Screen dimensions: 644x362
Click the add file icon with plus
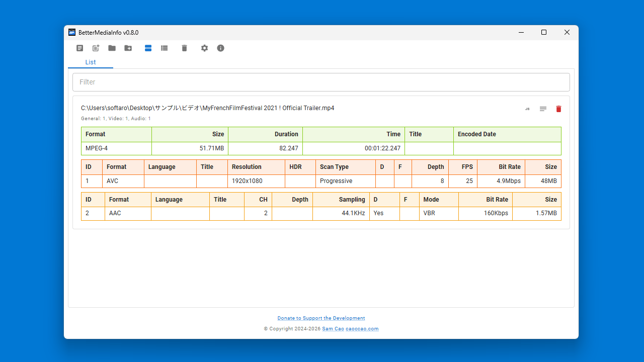pyautogui.click(x=96, y=48)
